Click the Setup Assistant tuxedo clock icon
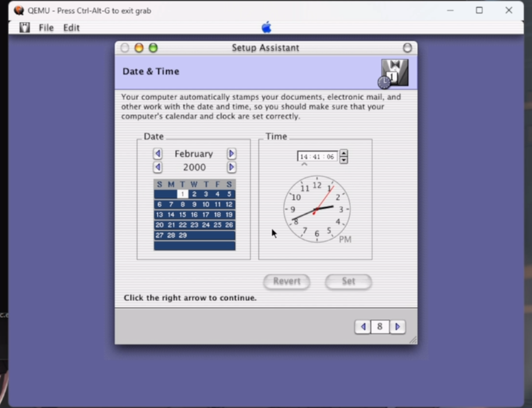Viewport: 532px width, 408px height. coord(394,73)
